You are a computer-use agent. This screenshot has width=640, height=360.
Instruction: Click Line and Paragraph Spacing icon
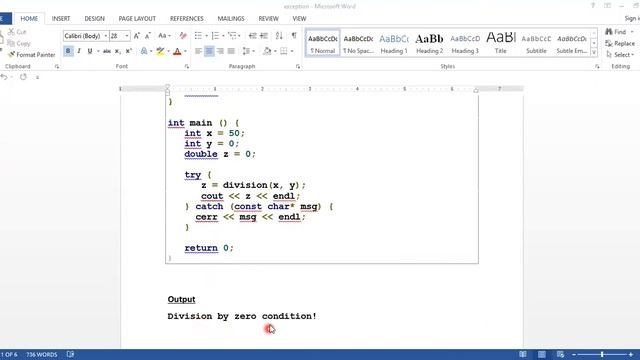[x=246, y=51]
